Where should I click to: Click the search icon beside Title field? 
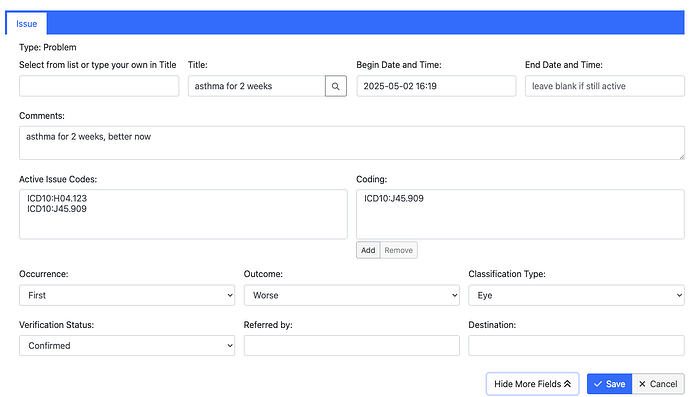336,86
